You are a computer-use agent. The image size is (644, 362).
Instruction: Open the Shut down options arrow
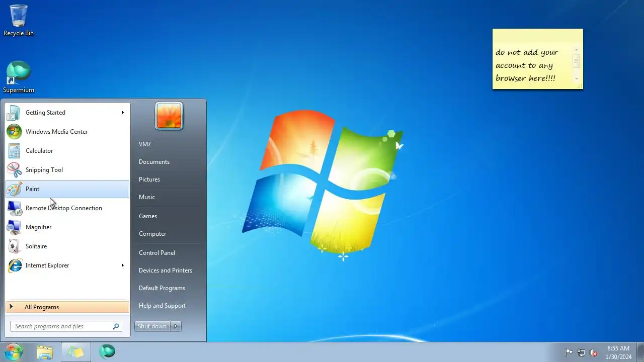point(176,326)
